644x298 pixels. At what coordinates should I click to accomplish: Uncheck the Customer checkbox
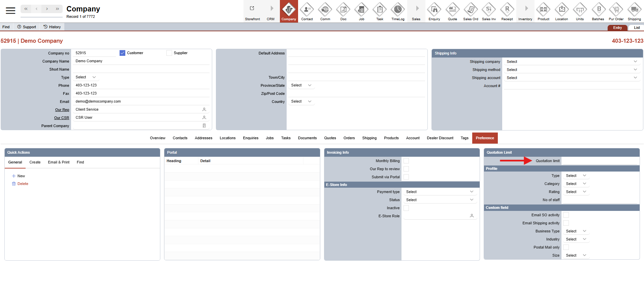tap(122, 53)
